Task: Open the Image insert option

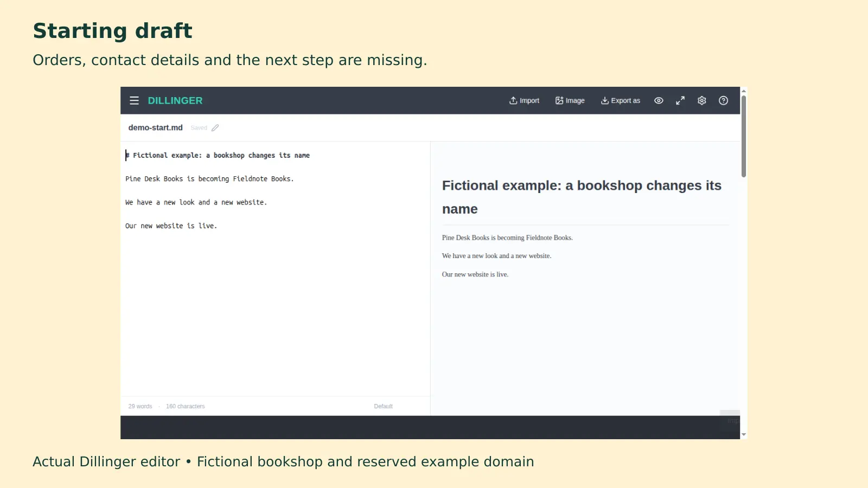Action: tap(570, 100)
